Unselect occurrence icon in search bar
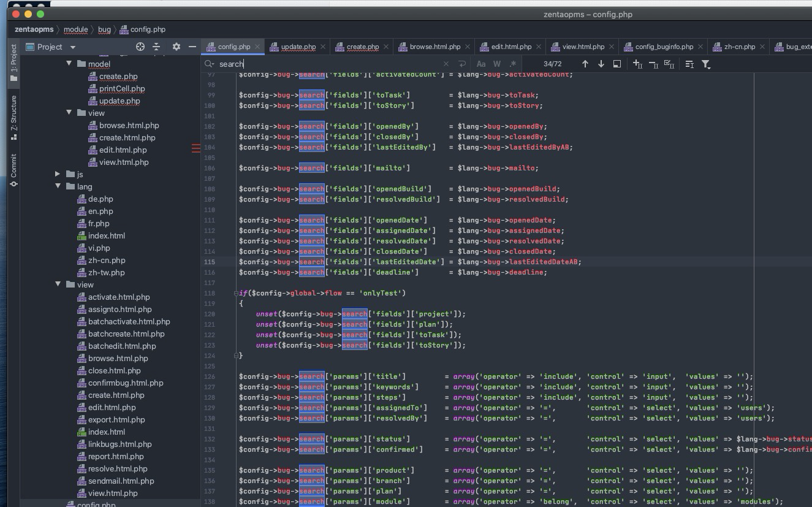This screenshot has height=507, width=812. (x=653, y=64)
